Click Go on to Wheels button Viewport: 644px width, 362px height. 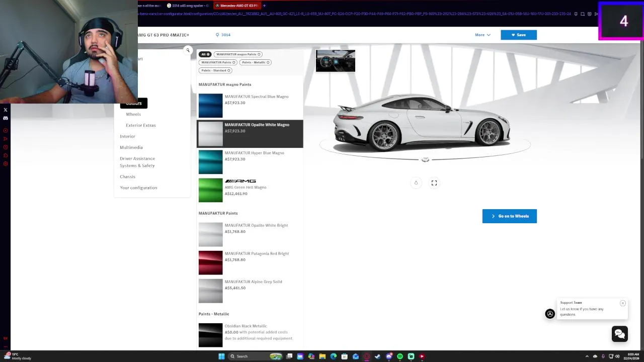click(509, 216)
